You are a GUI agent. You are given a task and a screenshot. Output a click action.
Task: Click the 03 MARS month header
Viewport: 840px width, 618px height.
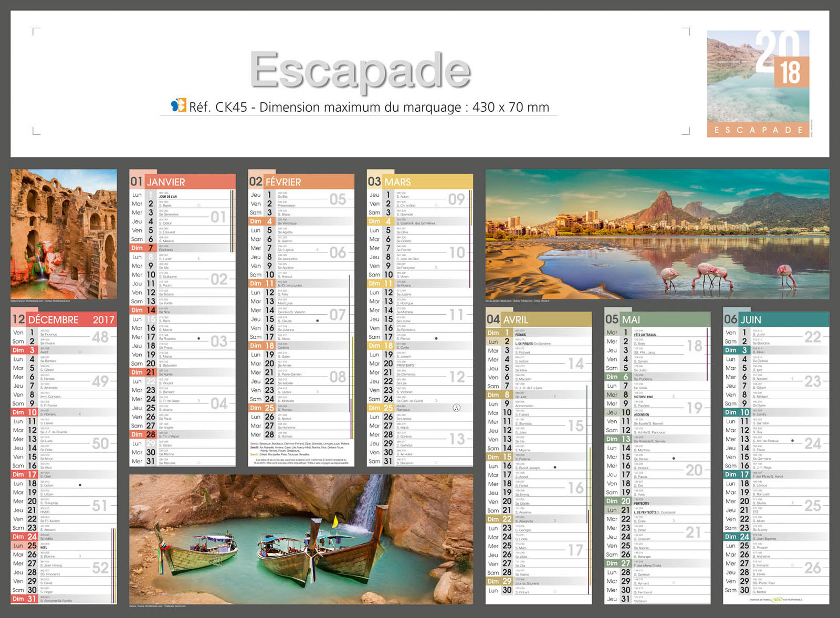[x=420, y=182]
